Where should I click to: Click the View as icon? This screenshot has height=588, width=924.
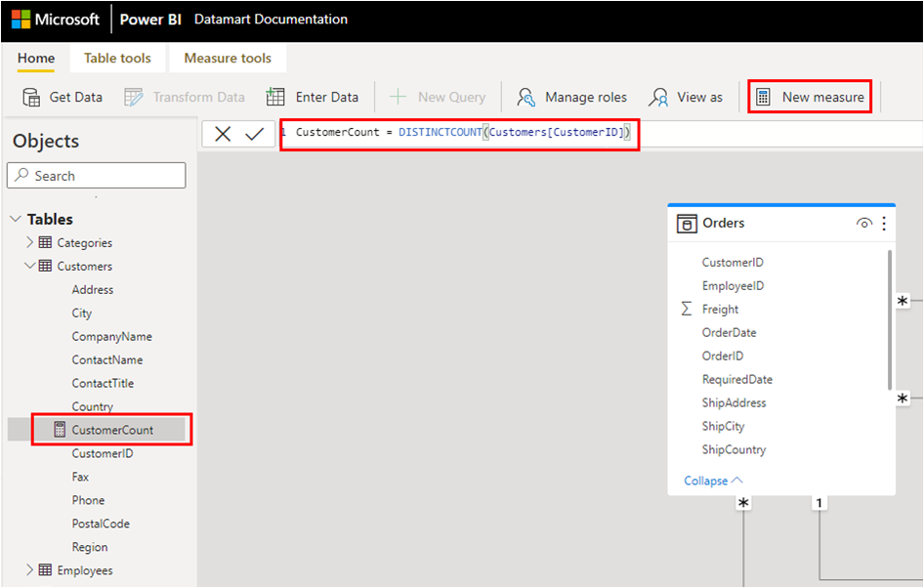tap(658, 98)
